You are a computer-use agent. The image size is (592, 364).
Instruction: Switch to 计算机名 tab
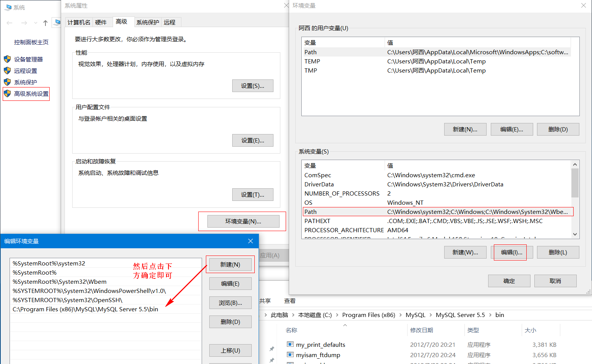[x=79, y=23]
